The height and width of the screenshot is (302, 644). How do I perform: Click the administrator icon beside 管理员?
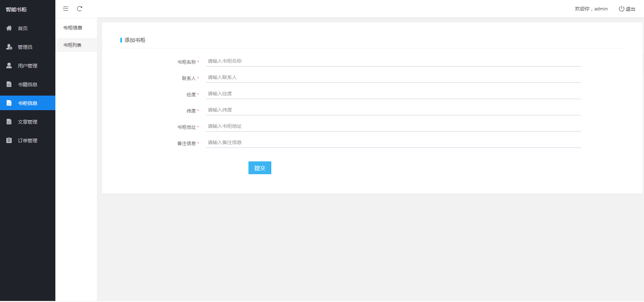point(9,47)
